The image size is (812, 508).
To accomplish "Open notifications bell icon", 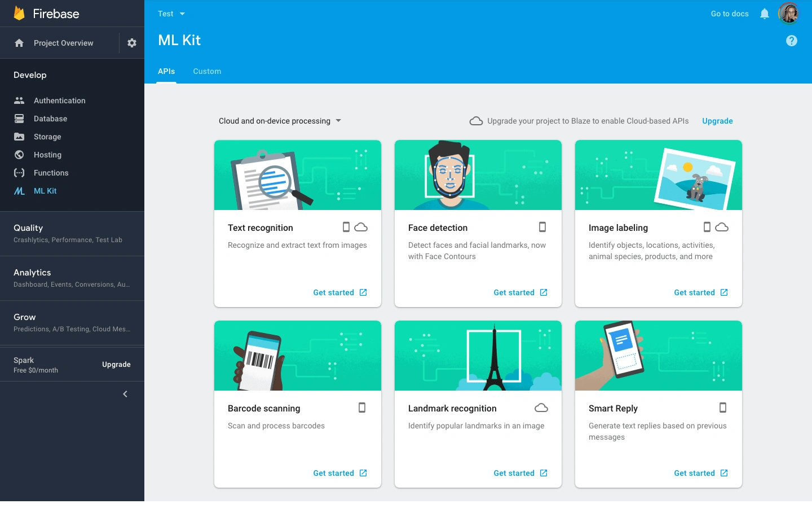I will (765, 14).
